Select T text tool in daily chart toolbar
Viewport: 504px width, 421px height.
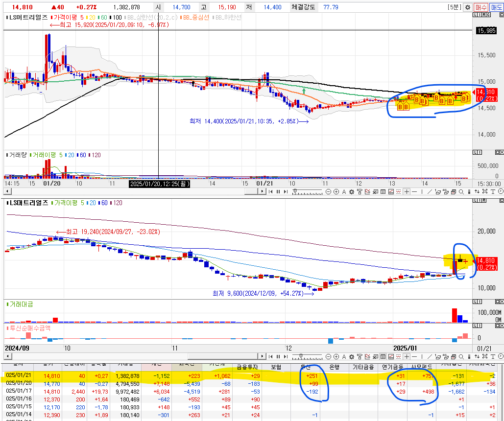click(x=492, y=356)
